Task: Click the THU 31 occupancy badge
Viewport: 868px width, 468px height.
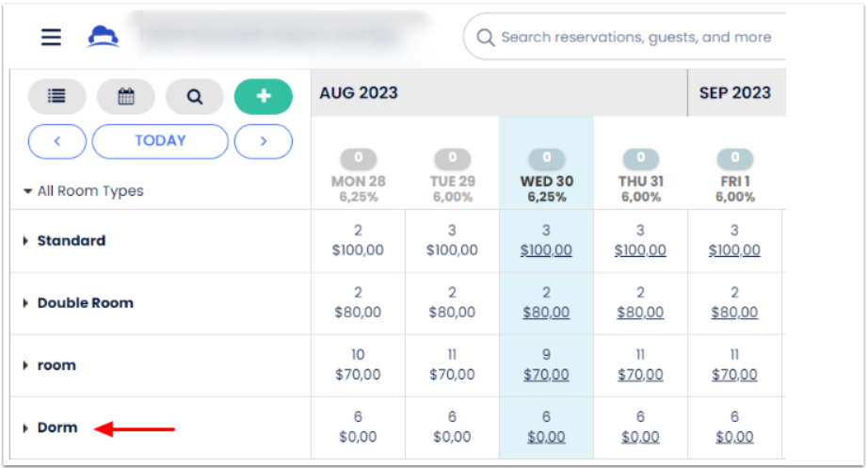Action: [640, 158]
